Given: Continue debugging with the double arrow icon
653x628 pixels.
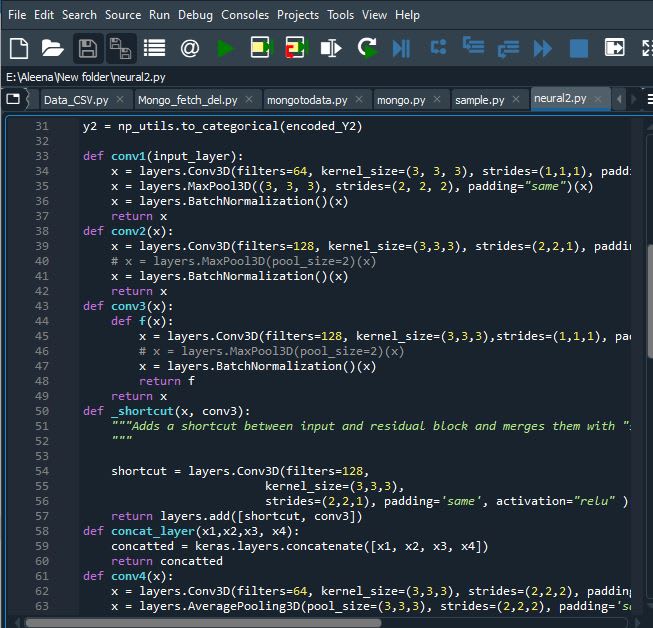Looking at the screenshot, I should tap(543, 48).
